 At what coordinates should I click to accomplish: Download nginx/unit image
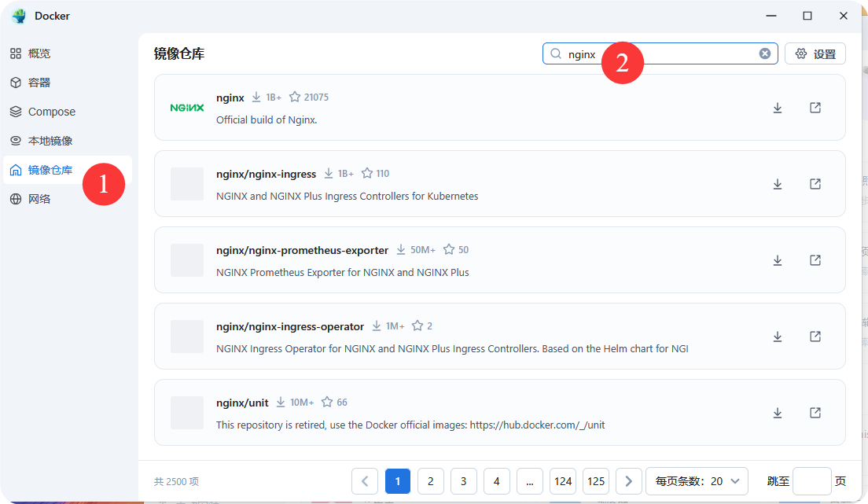click(x=778, y=413)
